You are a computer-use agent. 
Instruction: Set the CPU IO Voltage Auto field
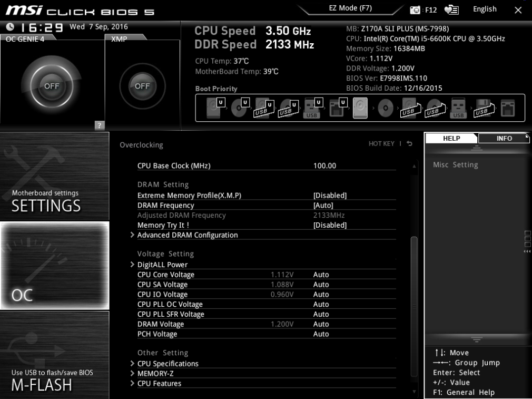[321, 295]
